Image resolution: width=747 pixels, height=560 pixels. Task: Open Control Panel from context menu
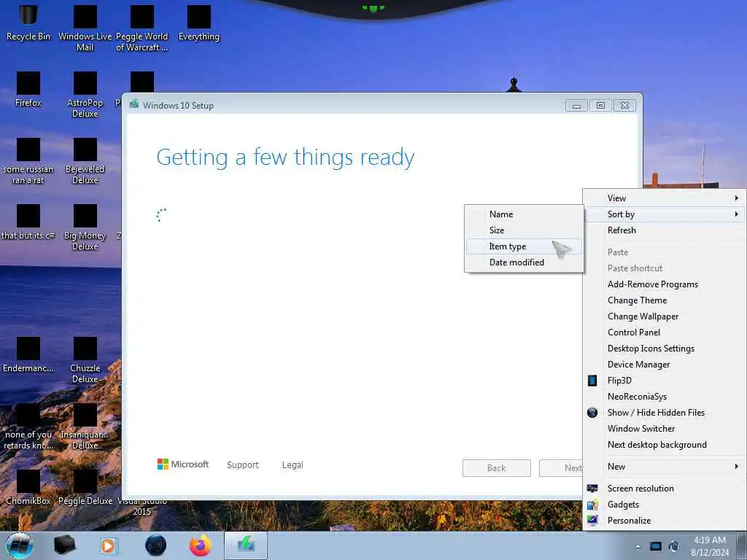[664, 332]
